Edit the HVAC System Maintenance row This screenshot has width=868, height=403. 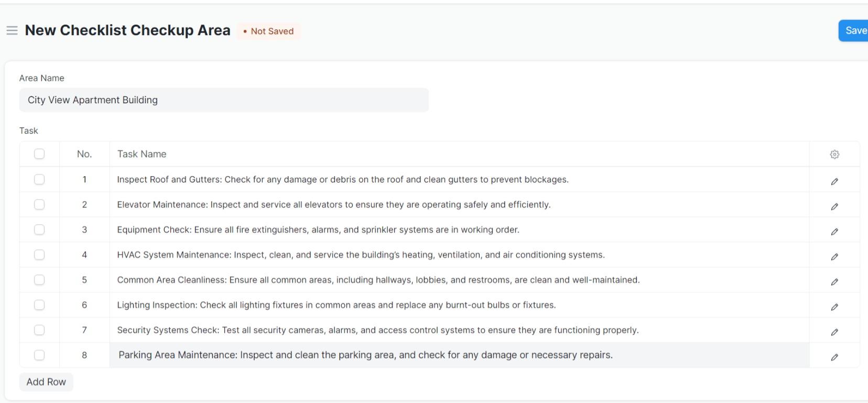pyautogui.click(x=834, y=257)
